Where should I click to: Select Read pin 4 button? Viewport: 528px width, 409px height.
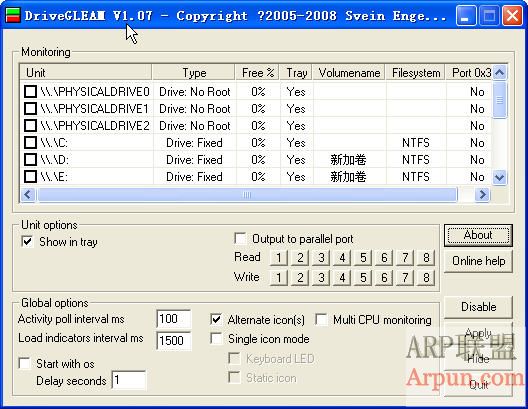pyautogui.click(x=342, y=258)
